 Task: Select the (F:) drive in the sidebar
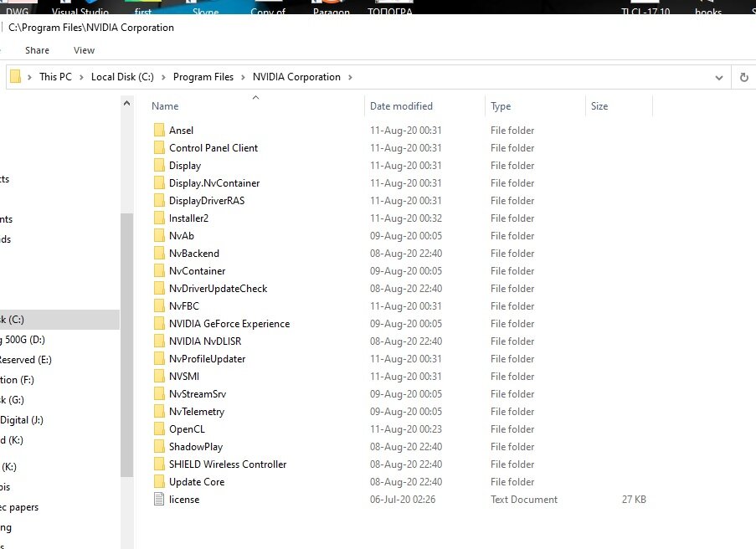pyautogui.click(x=17, y=380)
